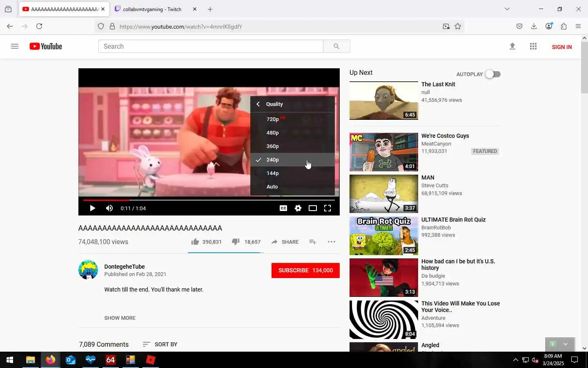Viewport: 588px width, 368px height.
Task: Open Firefox account icon
Action: click(x=549, y=26)
